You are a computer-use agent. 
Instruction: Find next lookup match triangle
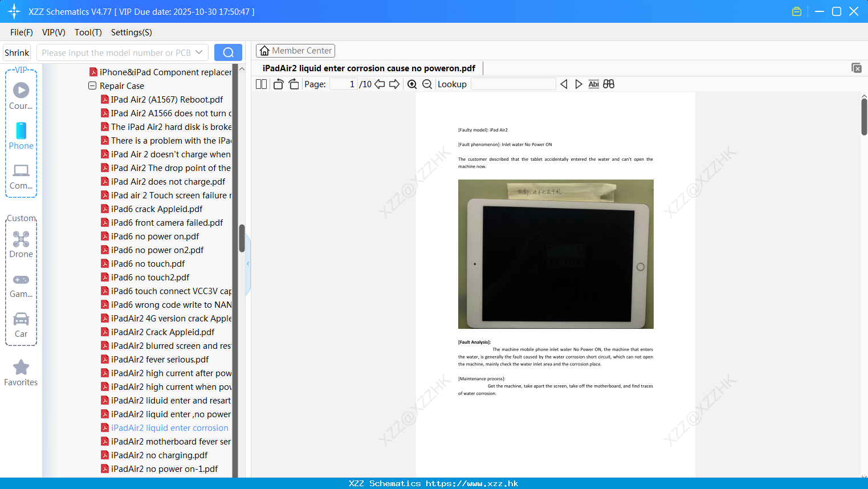pyautogui.click(x=578, y=84)
